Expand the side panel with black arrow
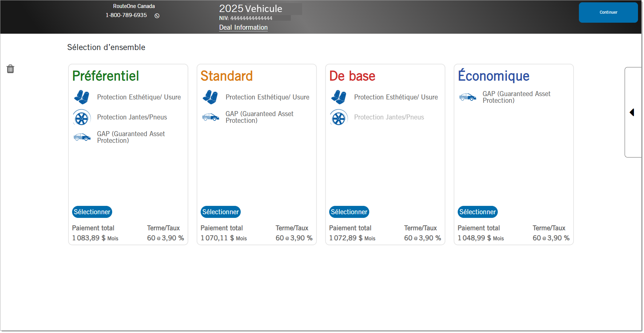This screenshot has height=333, width=644. click(632, 112)
